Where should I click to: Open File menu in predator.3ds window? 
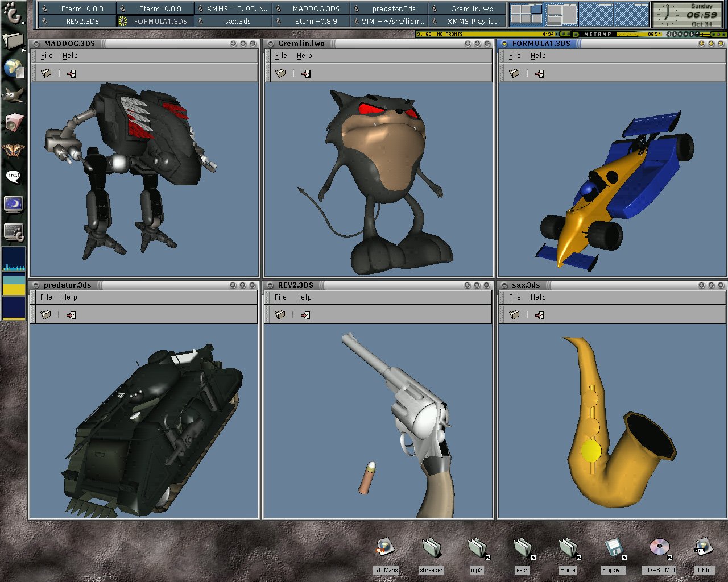click(46, 297)
